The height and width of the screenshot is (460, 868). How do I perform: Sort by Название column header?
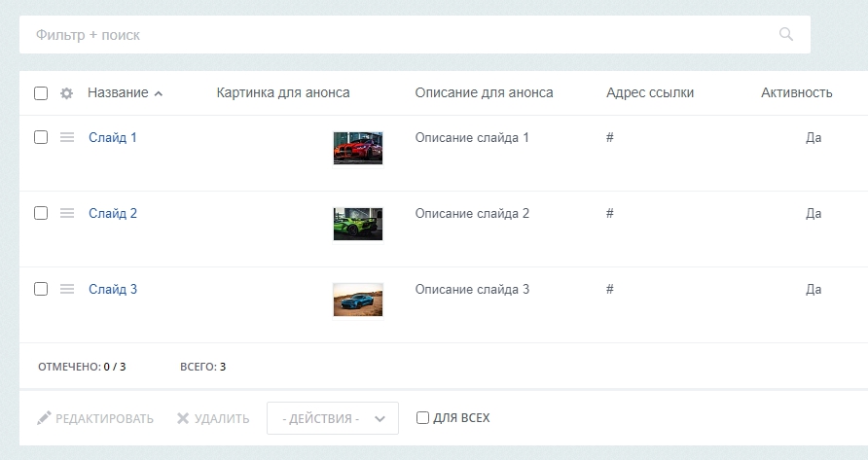coord(118,92)
